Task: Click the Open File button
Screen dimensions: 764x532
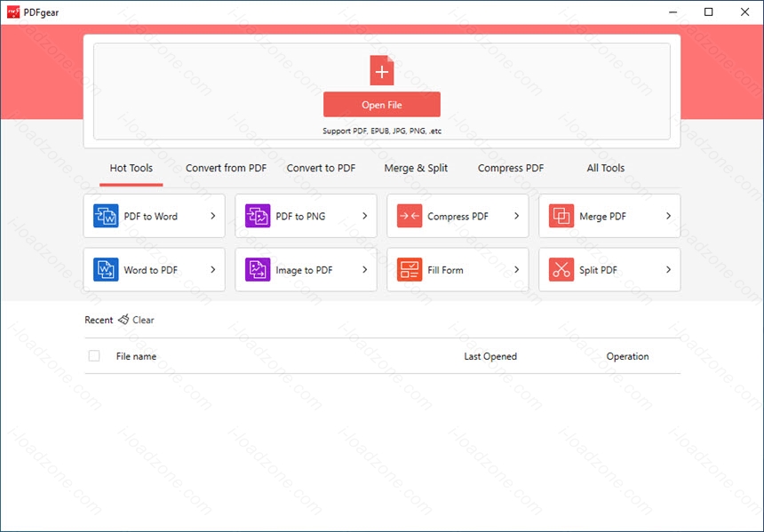Action: [382, 104]
